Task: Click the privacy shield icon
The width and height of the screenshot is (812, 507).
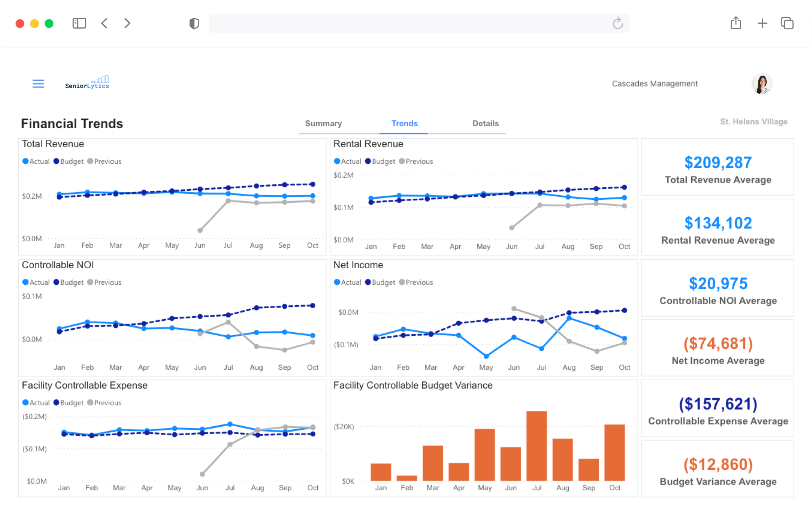Action: 194,24
